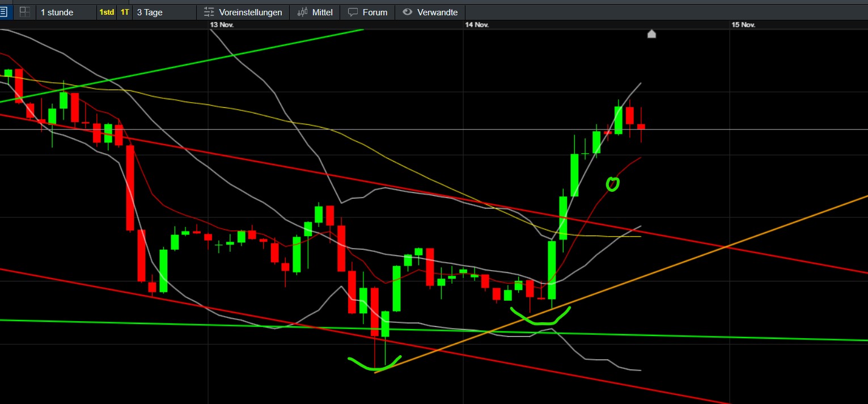Click the '13 Nov.' date label
The image size is (868, 404).
point(222,24)
